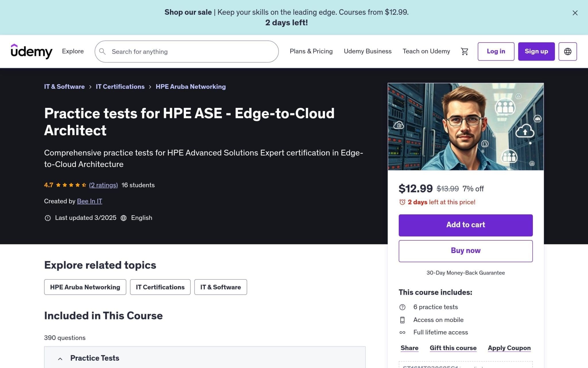Click Buy now
Screen dimensions: 588x368
pyautogui.click(x=466, y=251)
